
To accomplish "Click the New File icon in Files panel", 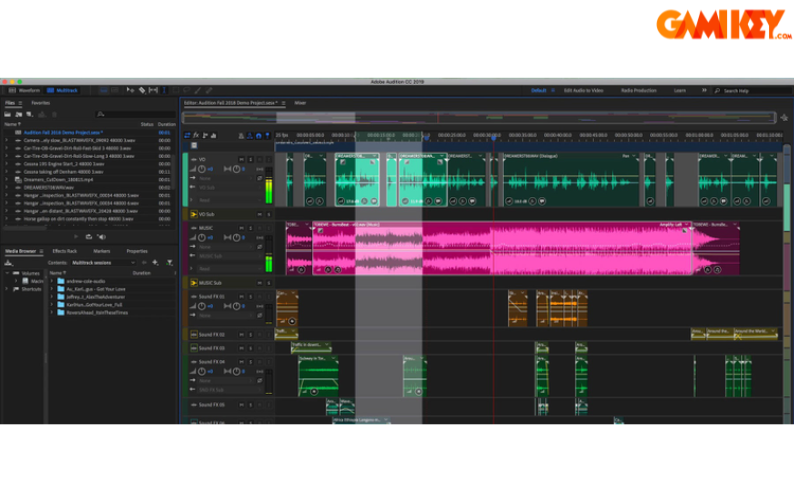I will [30, 115].
